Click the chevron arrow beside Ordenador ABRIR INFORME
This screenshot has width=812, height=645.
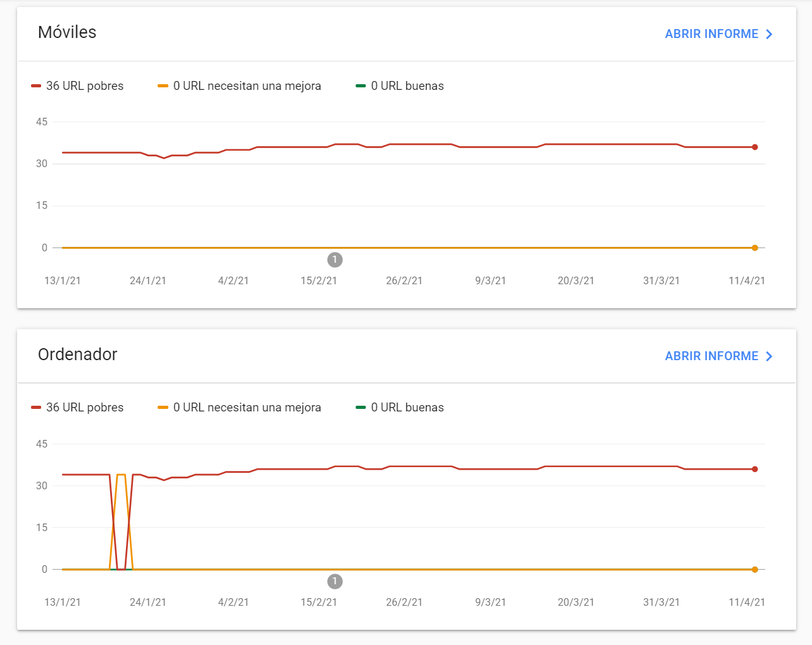pyautogui.click(x=769, y=356)
